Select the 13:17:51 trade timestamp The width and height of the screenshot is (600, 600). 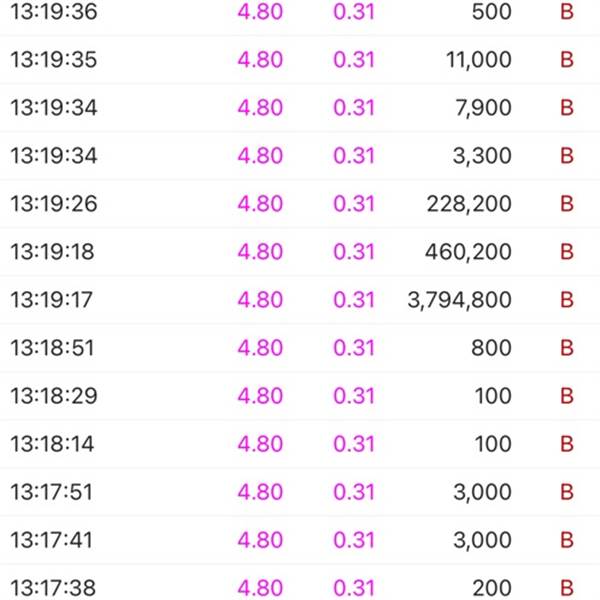54,492
